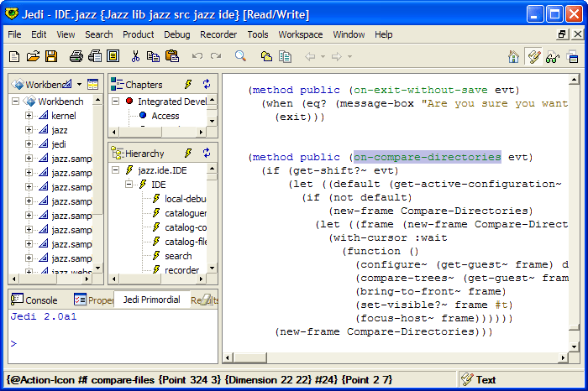
Task: Click the Print toolbar icon
Action: click(x=76, y=56)
